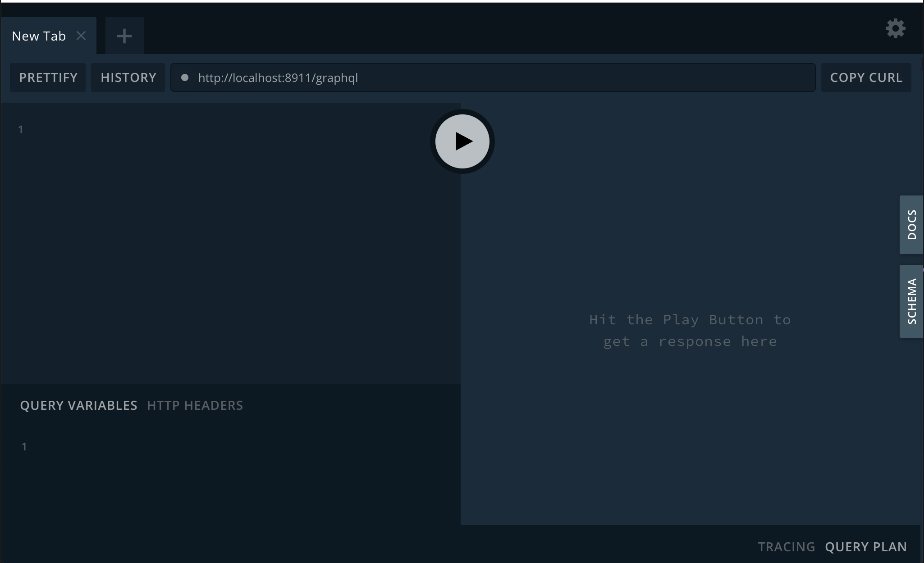Run the query with Play button
This screenshot has width=924, height=563.
[x=462, y=141]
